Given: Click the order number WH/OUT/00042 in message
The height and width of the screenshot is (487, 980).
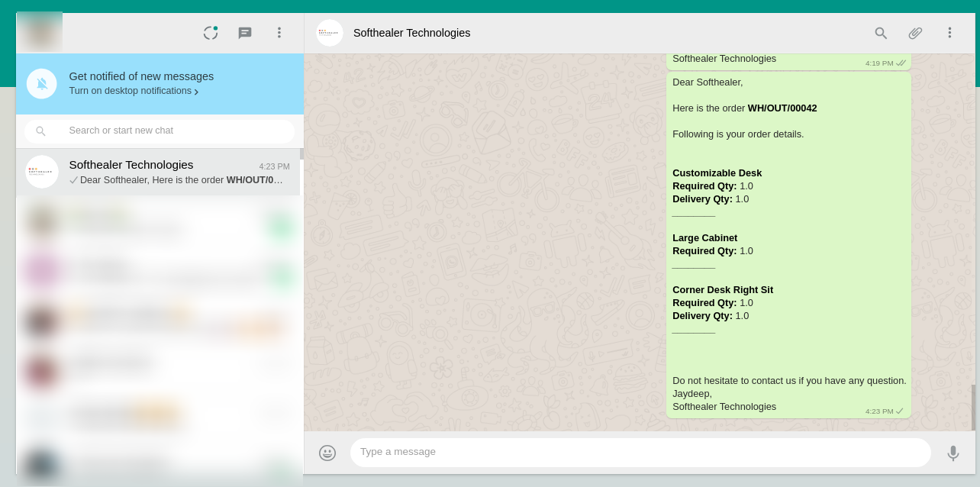Looking at the screenshot, I should click(x=782, y=108).
